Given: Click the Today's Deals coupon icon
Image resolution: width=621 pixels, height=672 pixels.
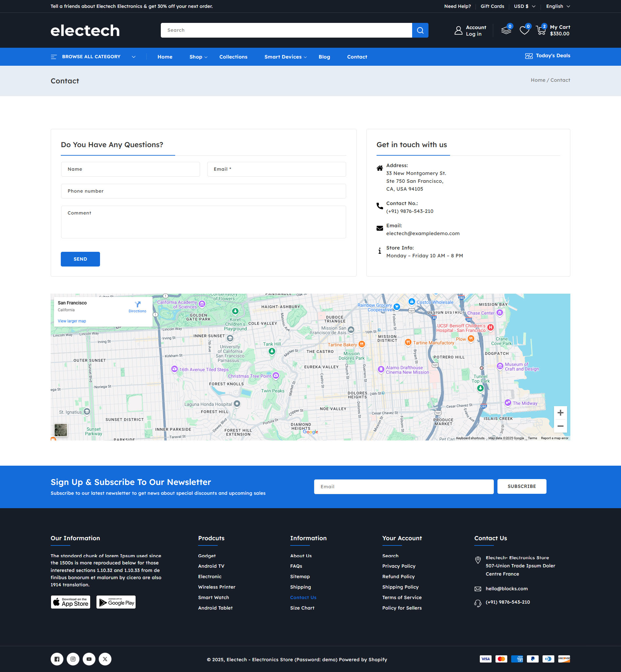Looking at the screenshot, I should 529,56.
